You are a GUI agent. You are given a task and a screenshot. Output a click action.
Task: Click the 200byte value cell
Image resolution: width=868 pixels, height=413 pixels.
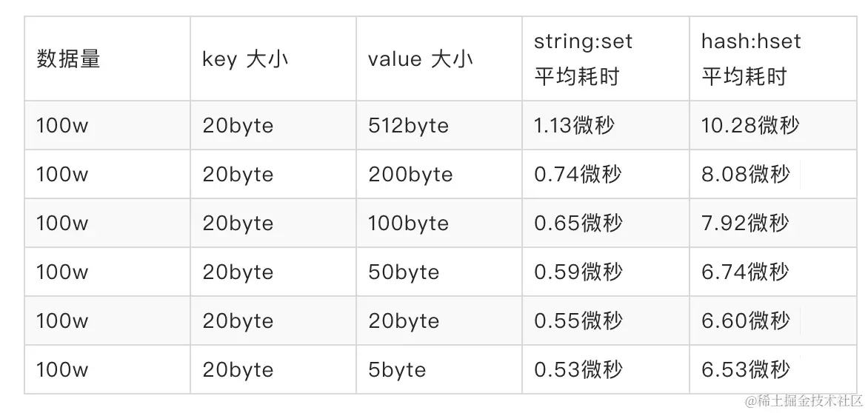point(410,175)
